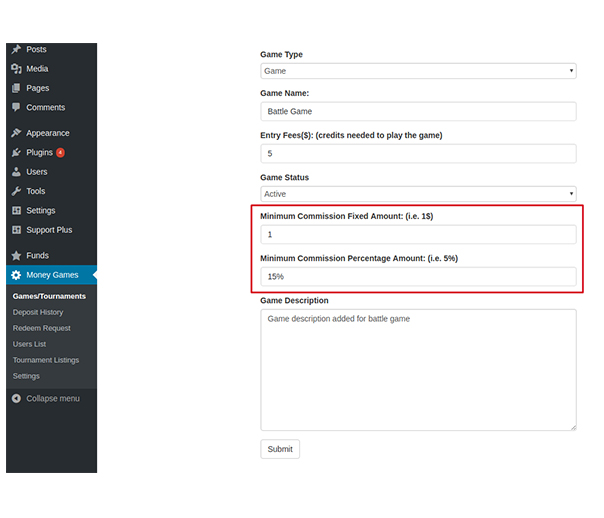Click the Pages icon in sidebar
The width and height of the screenshot is (604, 518).
(16, 88)
